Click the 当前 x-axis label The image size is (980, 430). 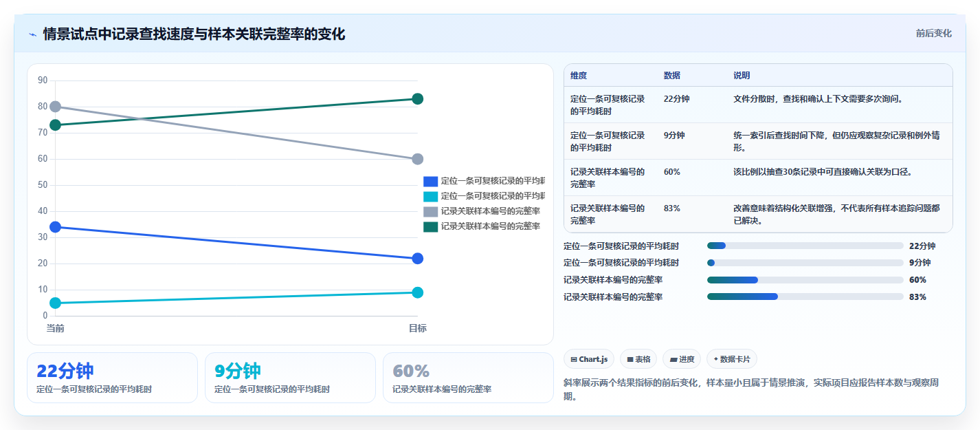[56, 328]
